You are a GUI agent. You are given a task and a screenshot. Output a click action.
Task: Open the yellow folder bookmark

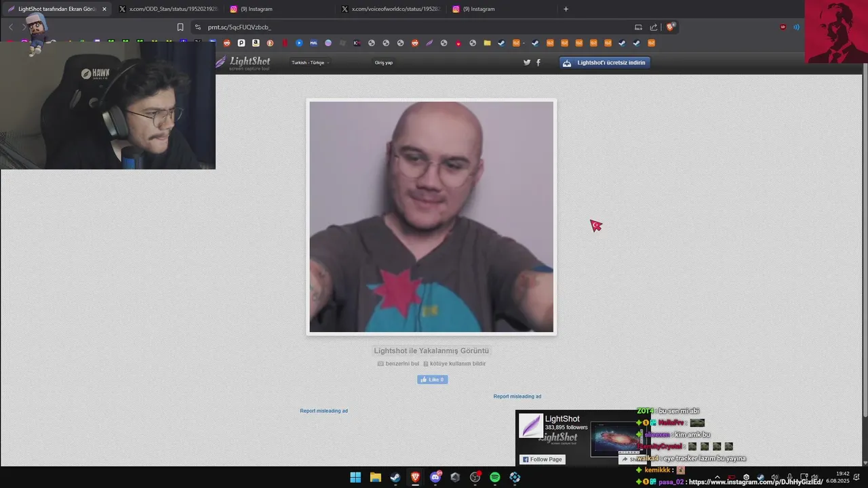tap(487, 43)
